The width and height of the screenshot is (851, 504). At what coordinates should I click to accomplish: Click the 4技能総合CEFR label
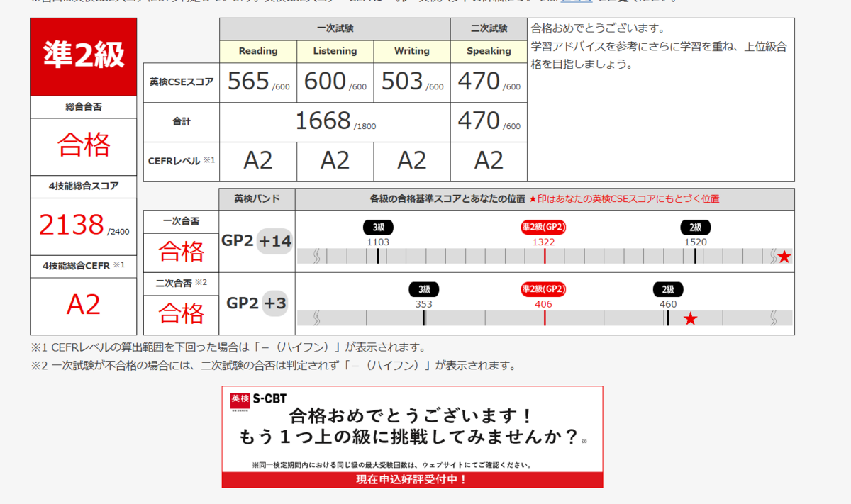84,266
